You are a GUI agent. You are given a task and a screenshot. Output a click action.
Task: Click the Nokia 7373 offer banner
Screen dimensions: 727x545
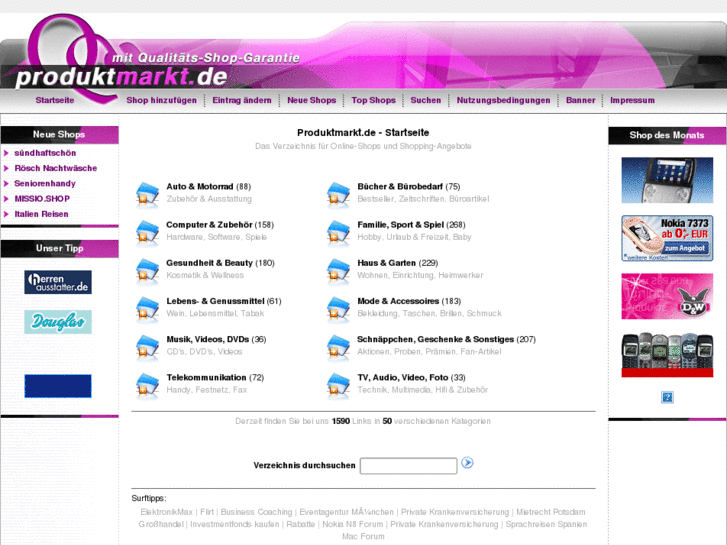coord(667,238)
